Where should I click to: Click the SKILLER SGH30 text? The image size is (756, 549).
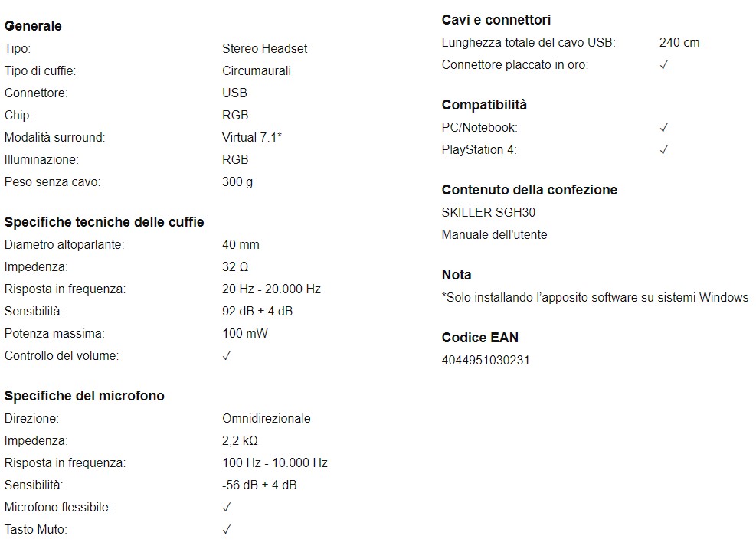click(x=489, y=213)
